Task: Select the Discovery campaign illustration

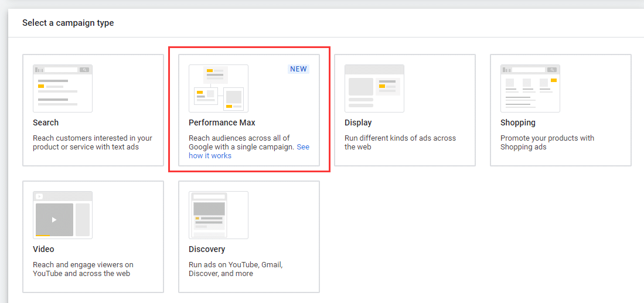Action: 219,215
